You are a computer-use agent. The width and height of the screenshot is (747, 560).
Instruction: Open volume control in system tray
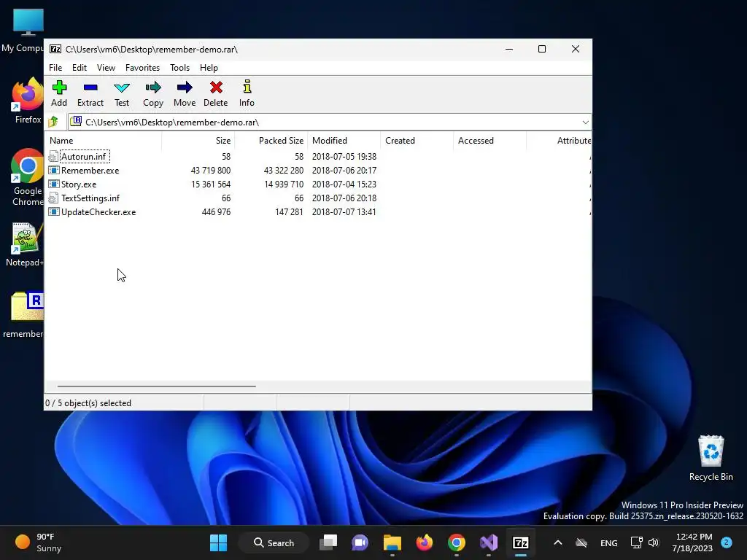pos(654,542)
